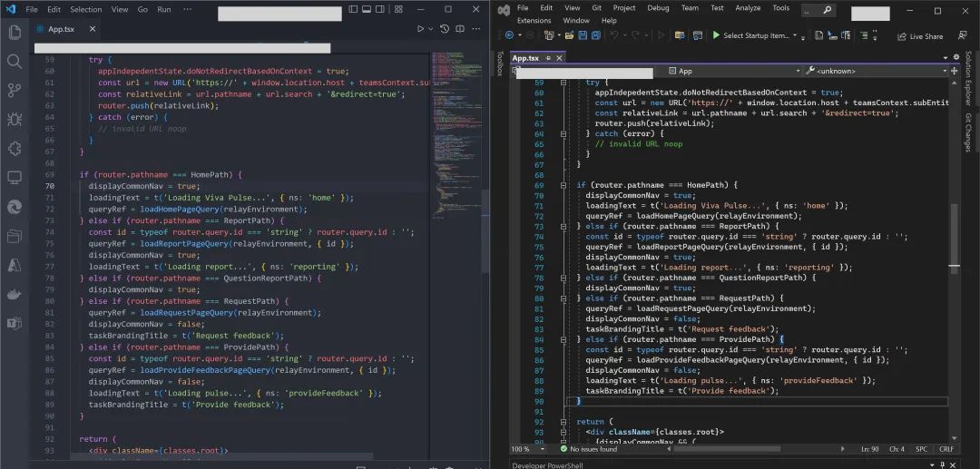Screen dimensions: 980x469
Task: Customize layout icon in VS Code title bar
Action: pos(398,9)
